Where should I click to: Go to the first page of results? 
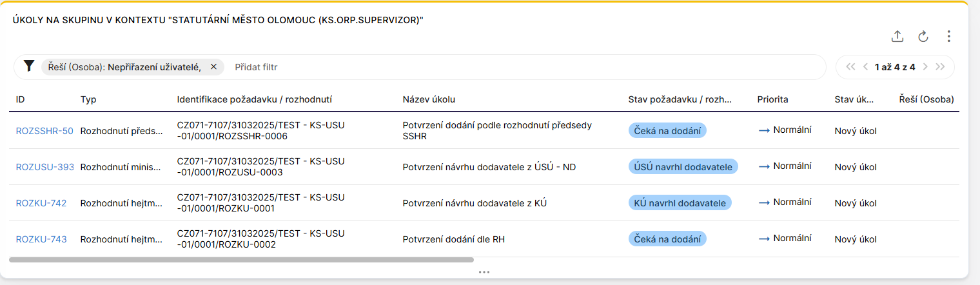(850, 67)
